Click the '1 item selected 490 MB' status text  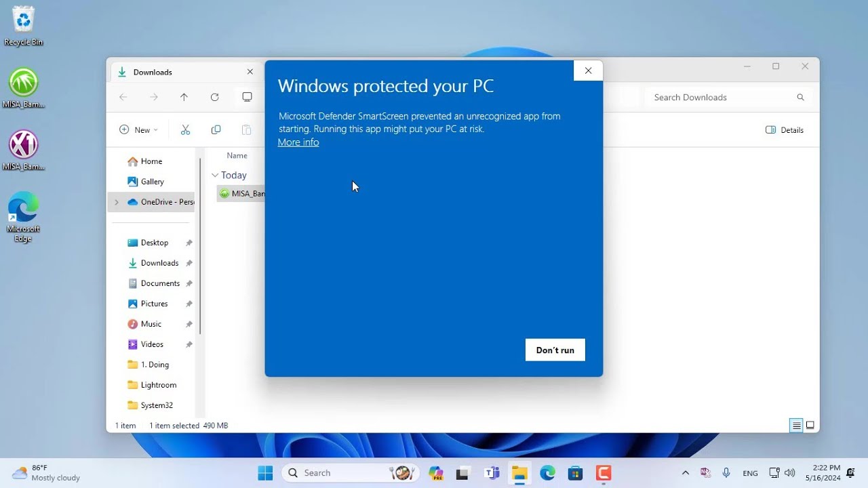(189, 426)
